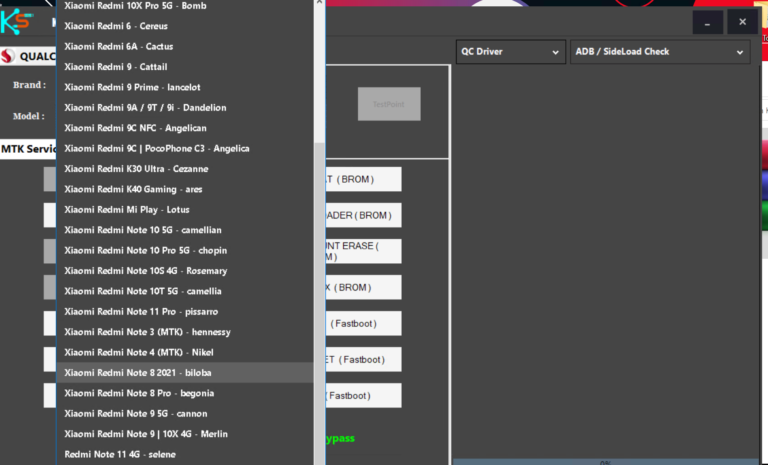Close the tool window
Image resolution: width=768 pixels, height=465 pixels.
[x=743, y=22]
